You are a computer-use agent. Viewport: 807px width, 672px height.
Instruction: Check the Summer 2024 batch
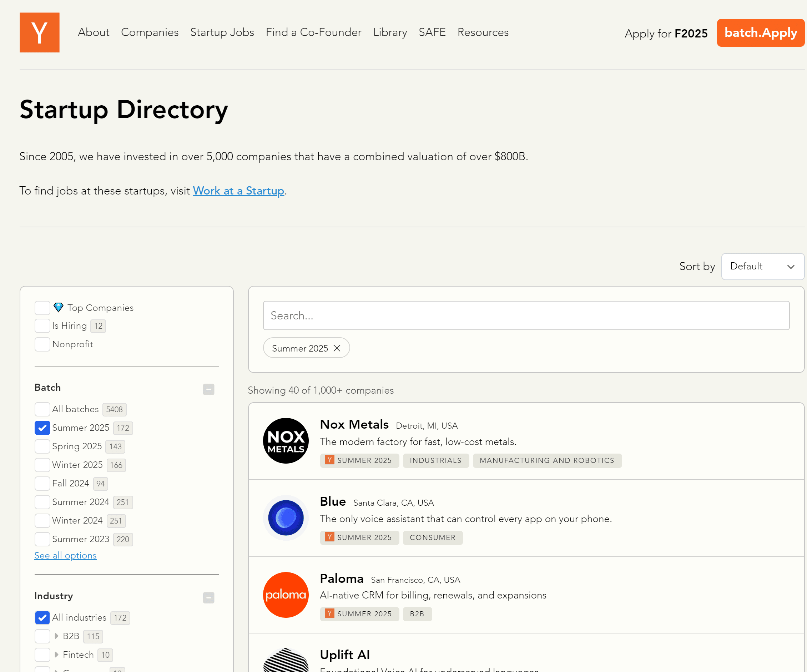[42, 502]
